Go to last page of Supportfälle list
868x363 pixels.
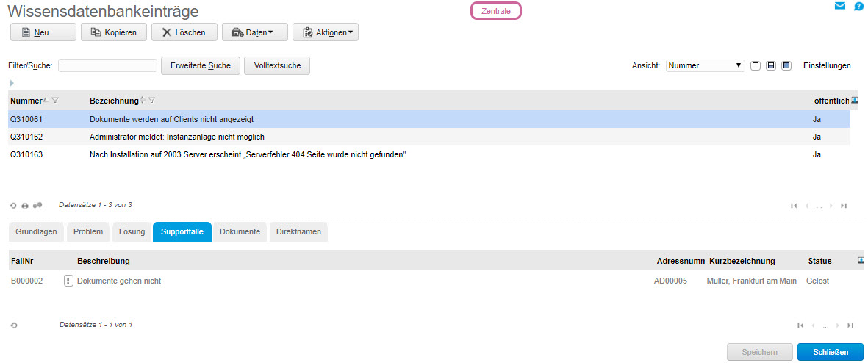click(x=850, y=326)
